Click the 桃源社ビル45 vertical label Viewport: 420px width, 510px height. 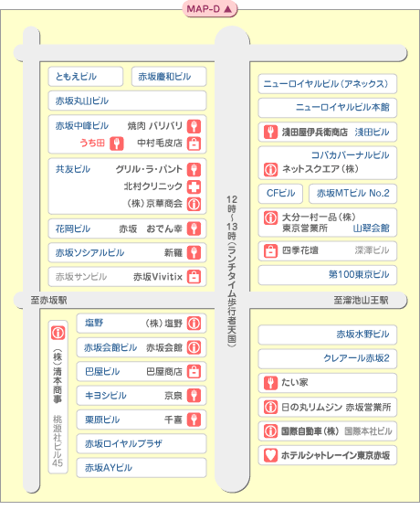[x=58, y=441]
